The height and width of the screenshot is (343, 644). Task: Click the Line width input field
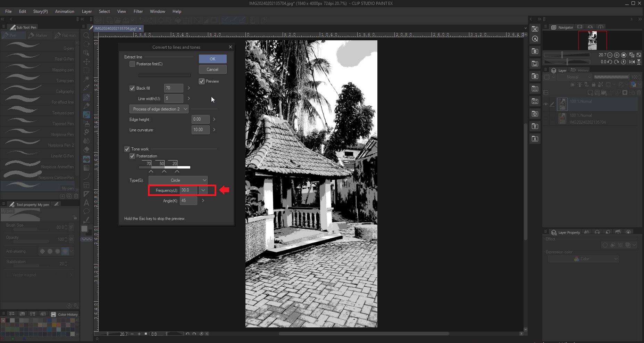[173, 99]
